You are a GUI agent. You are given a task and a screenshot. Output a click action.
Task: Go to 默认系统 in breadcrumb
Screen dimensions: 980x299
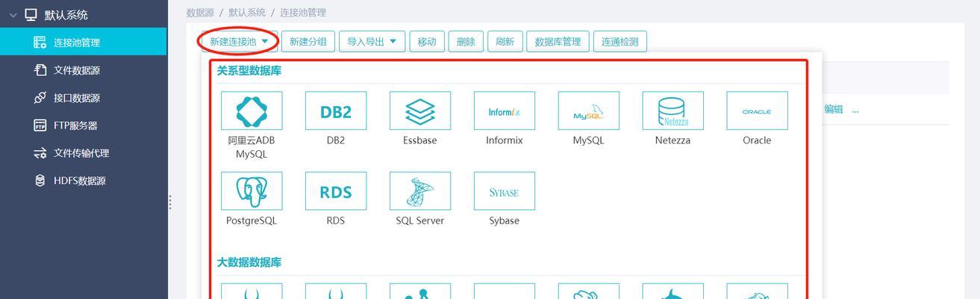[x=246, y=13]
